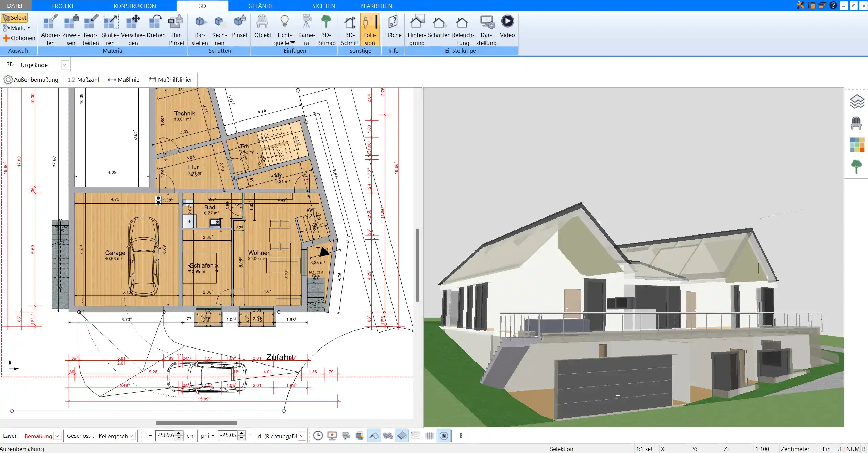
Task: Open Darstellung display settings
Action: tap(486, 30)
